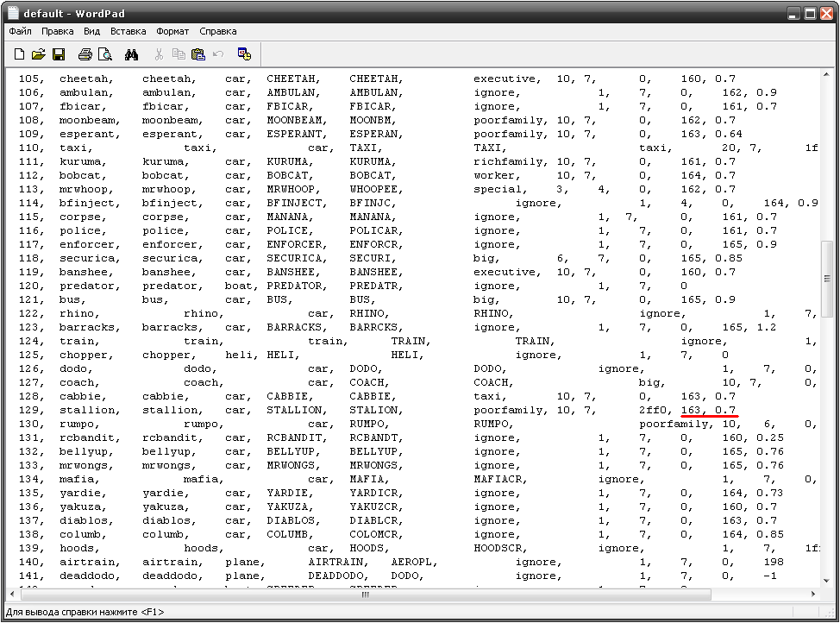Open the Вид menu

tap(92, 31)
